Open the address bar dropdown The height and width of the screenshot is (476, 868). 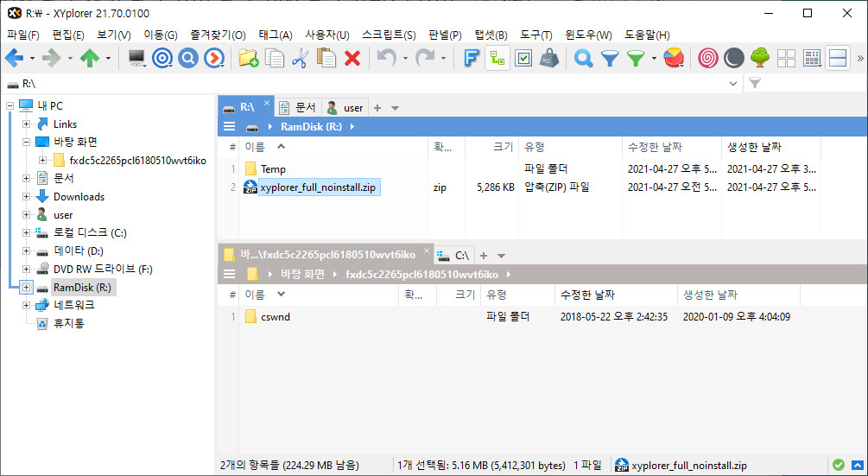click(x=733, y=84)
